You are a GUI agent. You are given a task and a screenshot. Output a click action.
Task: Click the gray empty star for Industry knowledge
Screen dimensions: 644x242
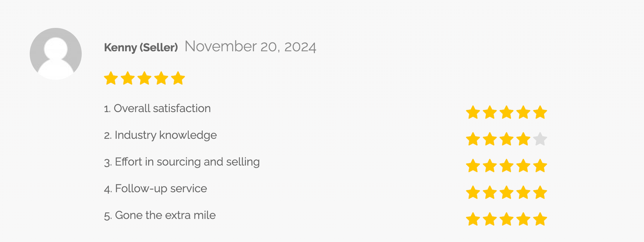coord(540,139)
